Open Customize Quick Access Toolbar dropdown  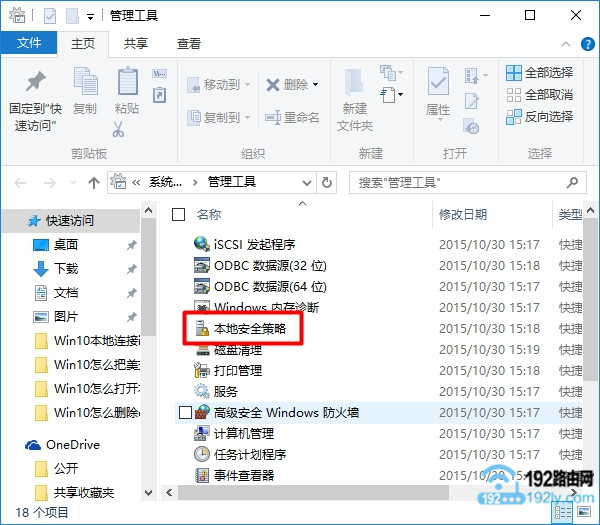pyautogui.click(x=90, y=17)
